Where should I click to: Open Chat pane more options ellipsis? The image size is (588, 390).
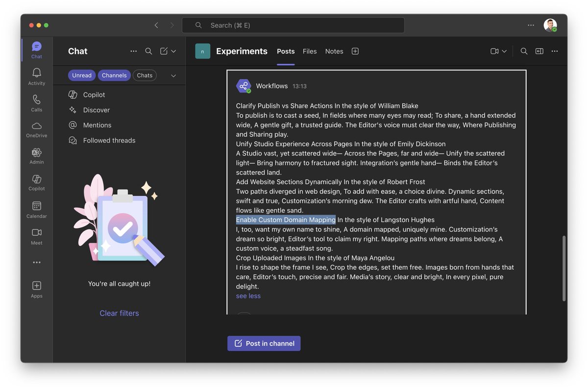point(134,51)
